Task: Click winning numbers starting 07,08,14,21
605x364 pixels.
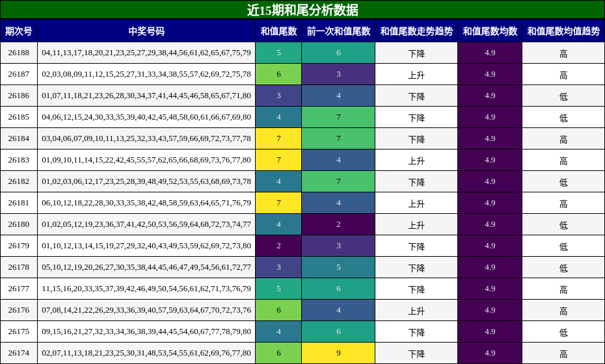Action: [x=146, y=310]
